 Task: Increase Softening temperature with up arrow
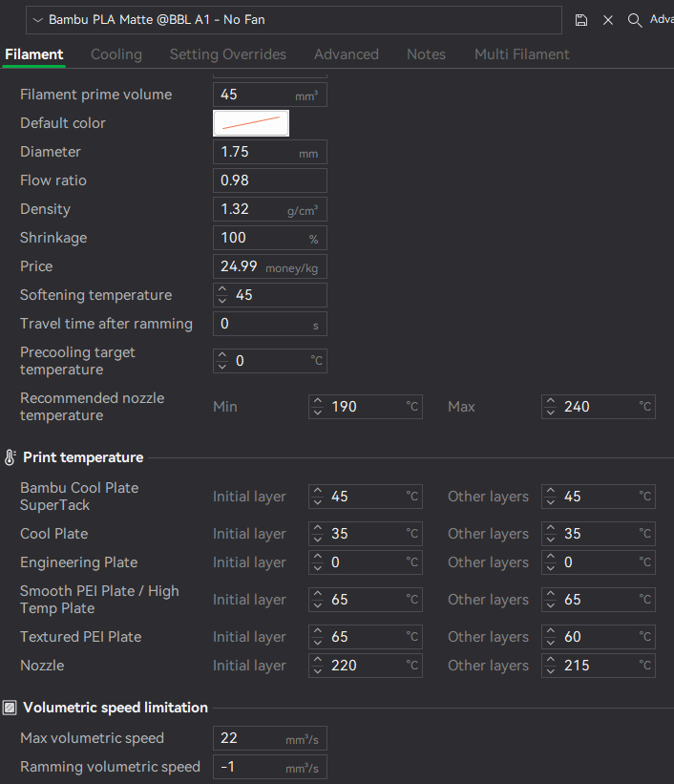point(222,290)
